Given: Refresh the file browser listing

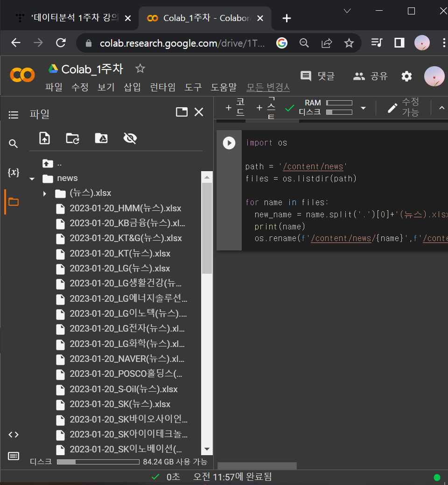Looking at the screenshot, I should pyautogui.click(x=73, y=138).
